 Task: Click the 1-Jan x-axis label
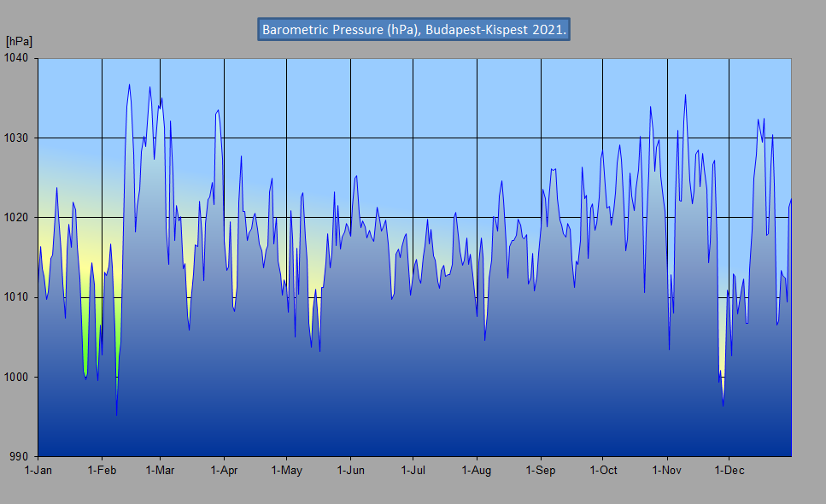pos(38,471)
